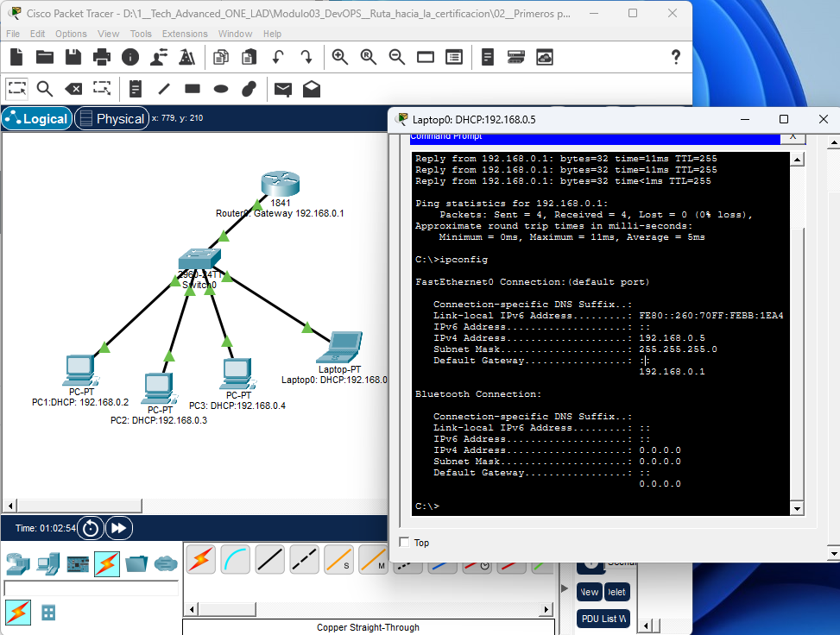This screenshot has height=635, width=840.
Task: Open the View menu
Action: (108, 34)
